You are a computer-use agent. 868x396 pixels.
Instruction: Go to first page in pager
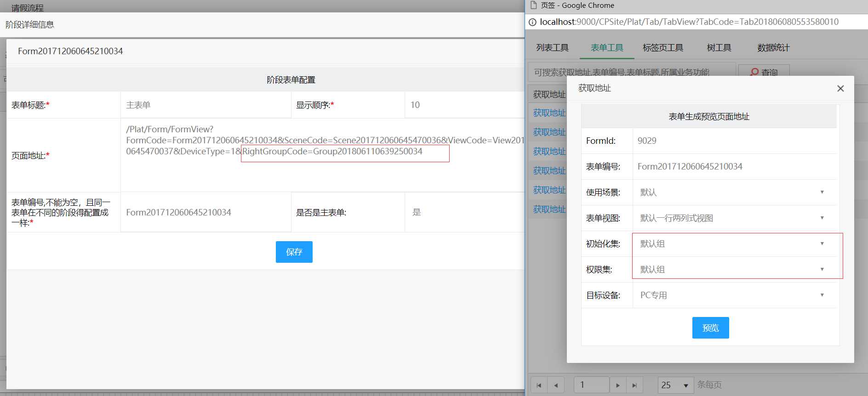tap(539, 385)
